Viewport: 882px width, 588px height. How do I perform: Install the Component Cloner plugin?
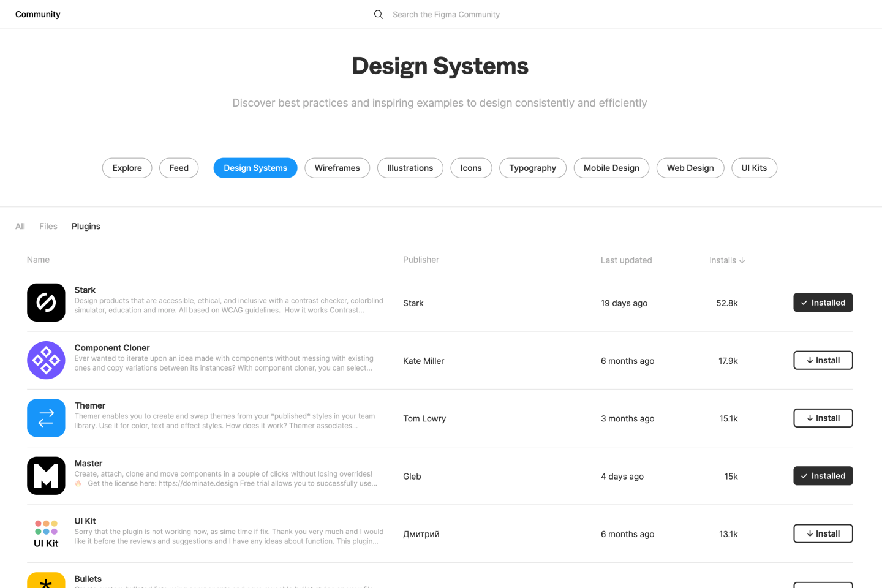tap(823, 360)
